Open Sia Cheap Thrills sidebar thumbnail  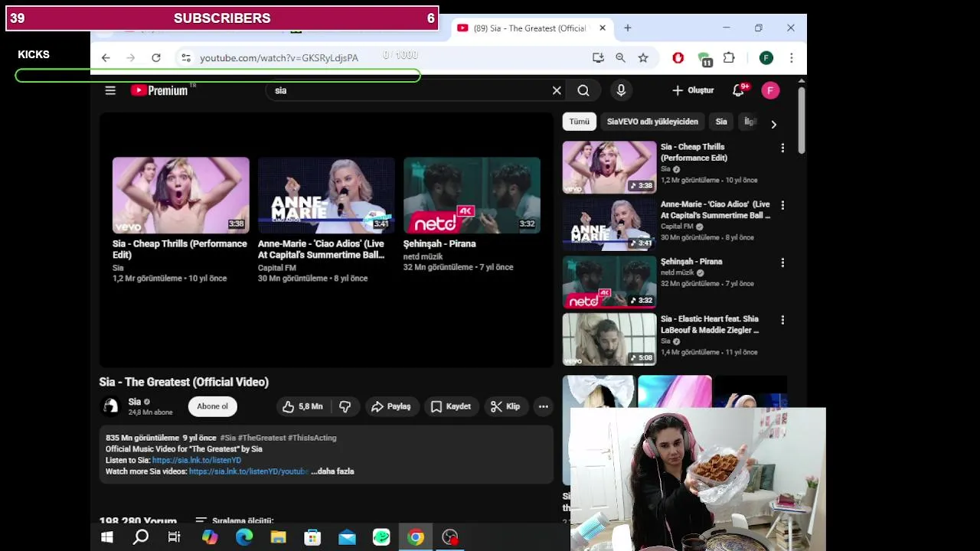coord(609,167)
